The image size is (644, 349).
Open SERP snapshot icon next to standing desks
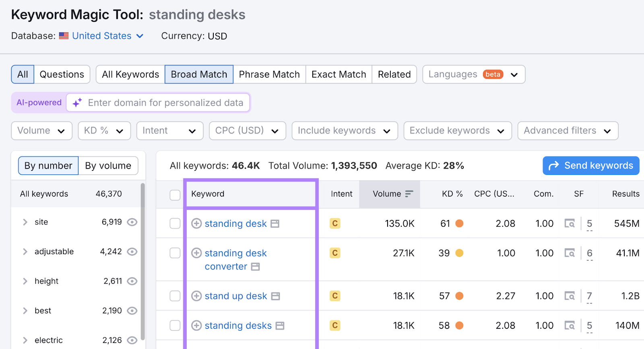point(280,326)
